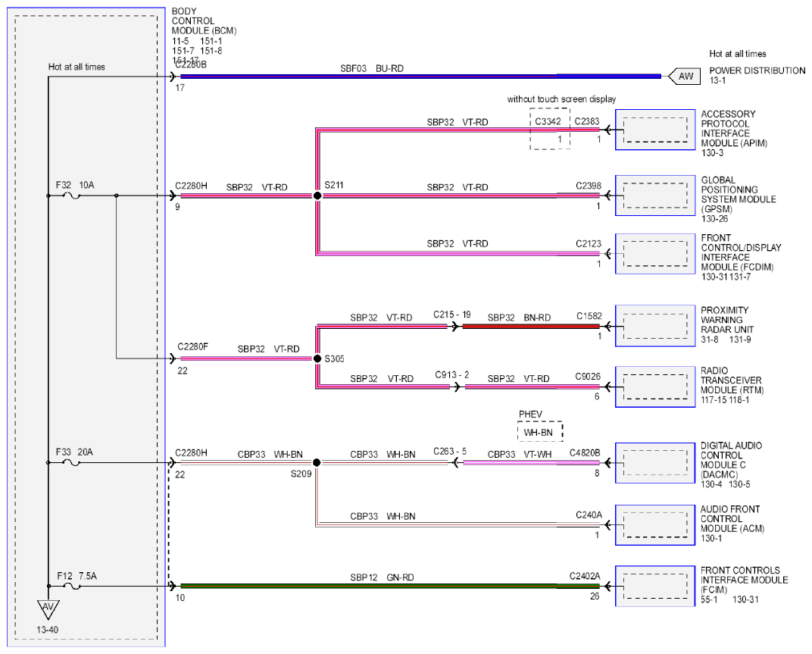This screenshot has width=812, height=654.
Task: Click the C1582 connector label
Action: pos(589,316)
